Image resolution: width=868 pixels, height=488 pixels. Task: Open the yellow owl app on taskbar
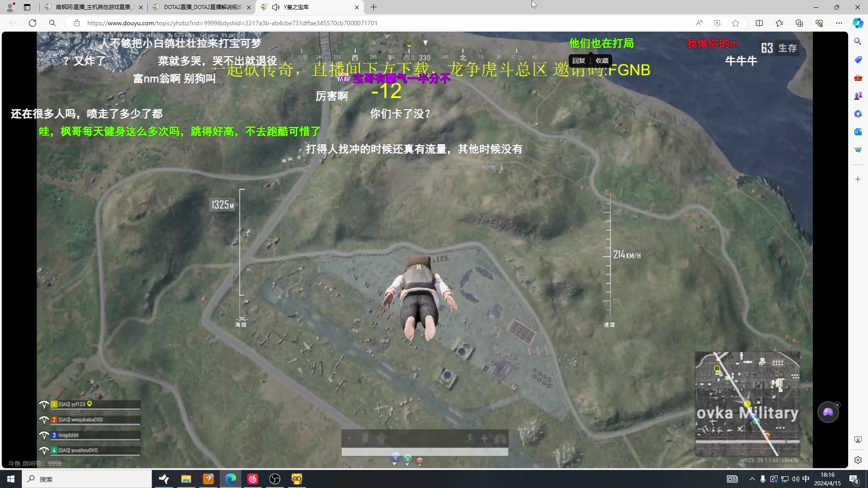pyautogui.click(x=297, y=479)
